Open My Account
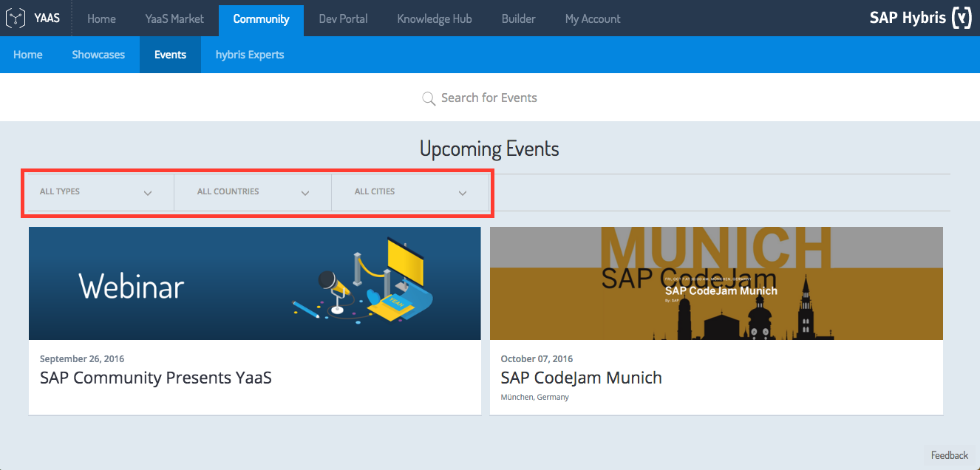The width and height of the screenshot is (980, 470). [593, 18]
